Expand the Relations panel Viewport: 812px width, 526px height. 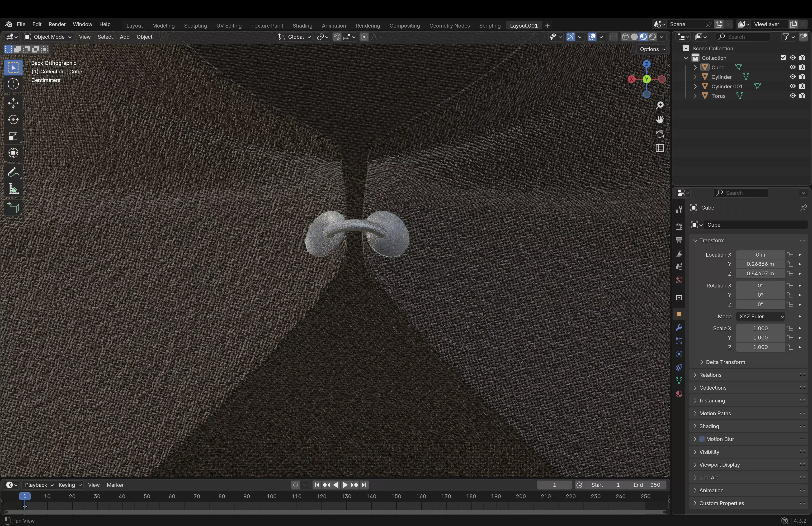[x=710, y=375]
